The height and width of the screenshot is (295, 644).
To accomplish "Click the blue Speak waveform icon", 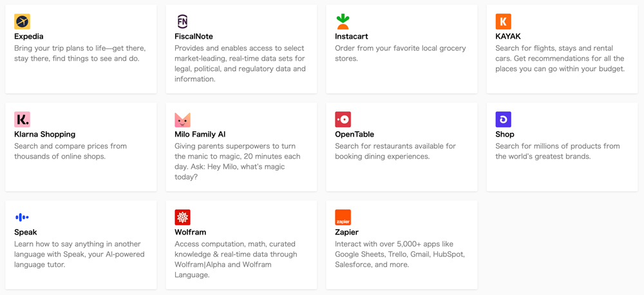I will pos(22,217).
